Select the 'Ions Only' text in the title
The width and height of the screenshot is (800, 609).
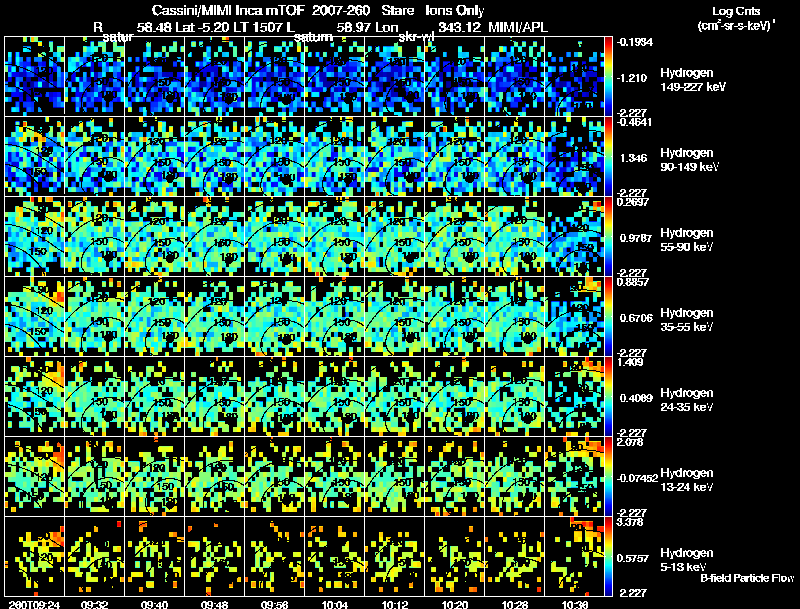click(455, 11)
